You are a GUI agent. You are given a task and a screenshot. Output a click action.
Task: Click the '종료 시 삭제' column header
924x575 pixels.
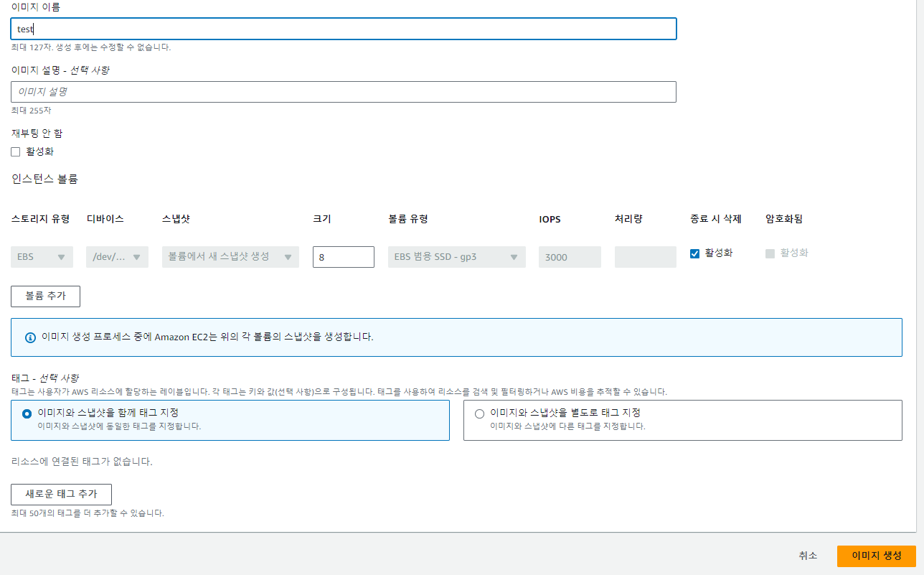pos(716,219)
